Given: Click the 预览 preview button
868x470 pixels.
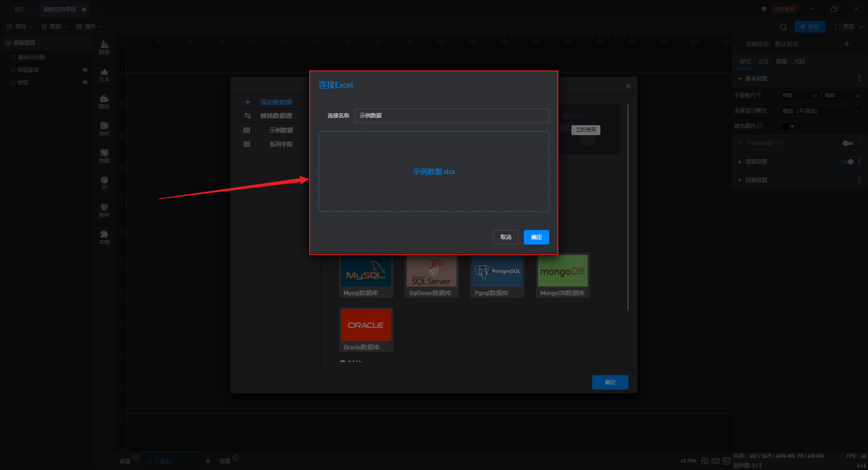Looking at the screenshot, I should [x=844, y=27].
